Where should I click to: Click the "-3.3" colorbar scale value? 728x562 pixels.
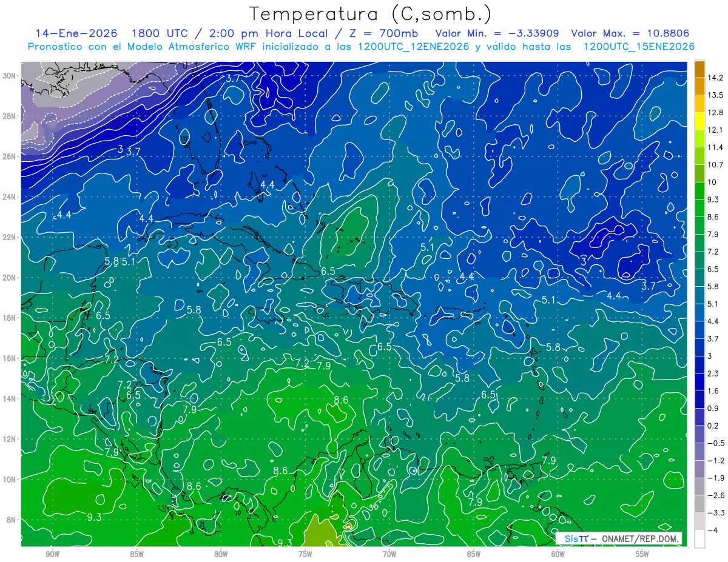coord(715,513)
